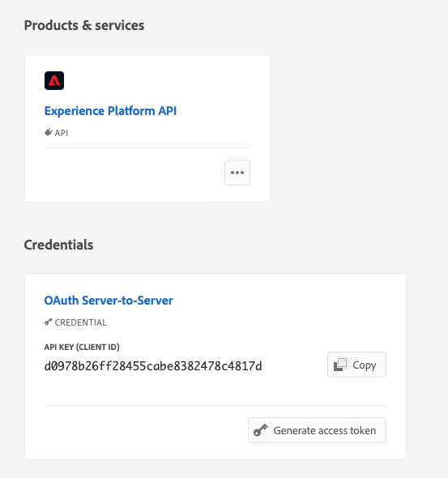
Task: Click the divider line below the API label
Action: pyautogui.click(x=147, y=147)
